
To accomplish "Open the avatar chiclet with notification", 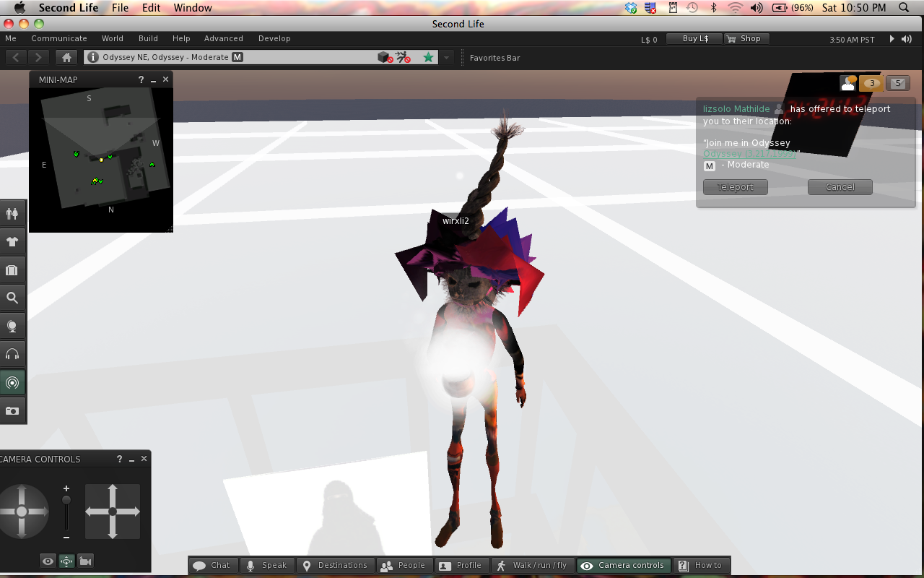I will (x=848, y=83).
